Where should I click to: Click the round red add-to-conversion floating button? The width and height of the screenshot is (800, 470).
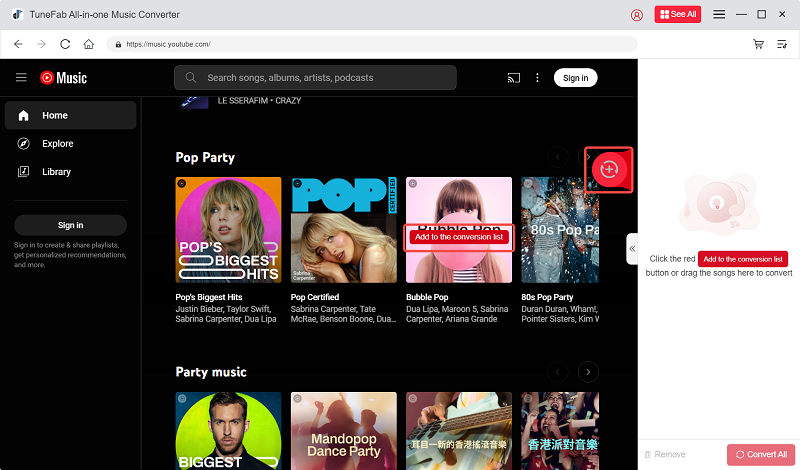tap(609, 169)
